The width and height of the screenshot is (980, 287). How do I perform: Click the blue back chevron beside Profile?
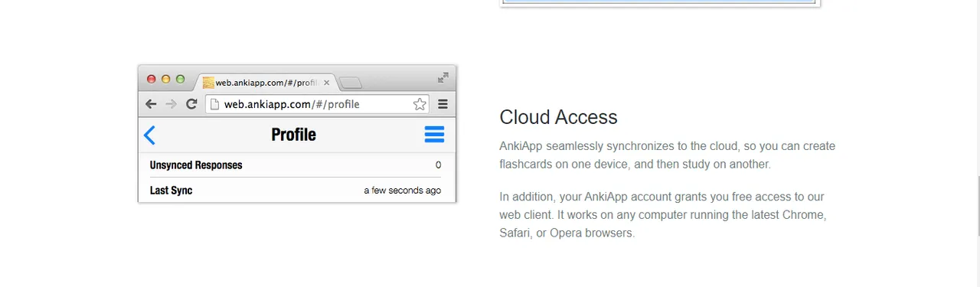click(149, 135)
